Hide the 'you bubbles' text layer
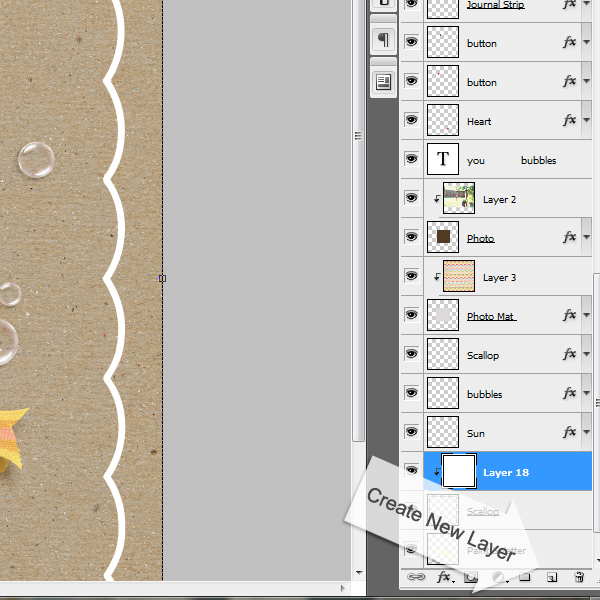 [411, 159]
